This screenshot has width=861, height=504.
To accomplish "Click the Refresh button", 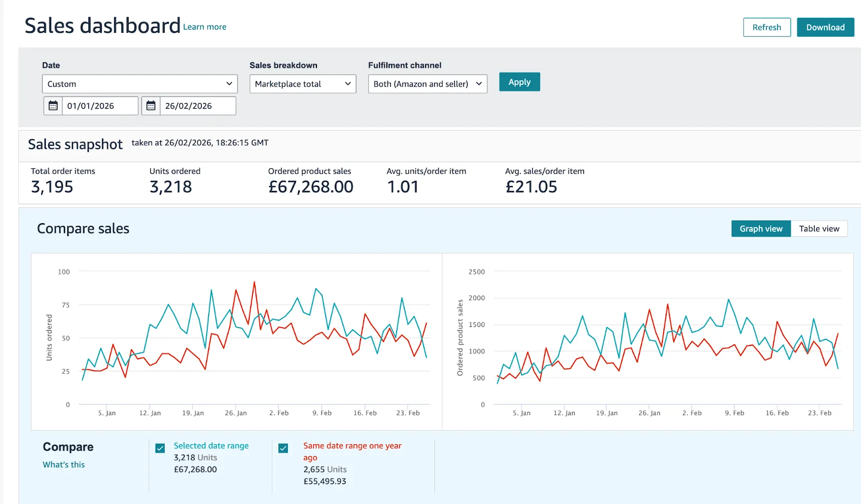I will point(766,27).
